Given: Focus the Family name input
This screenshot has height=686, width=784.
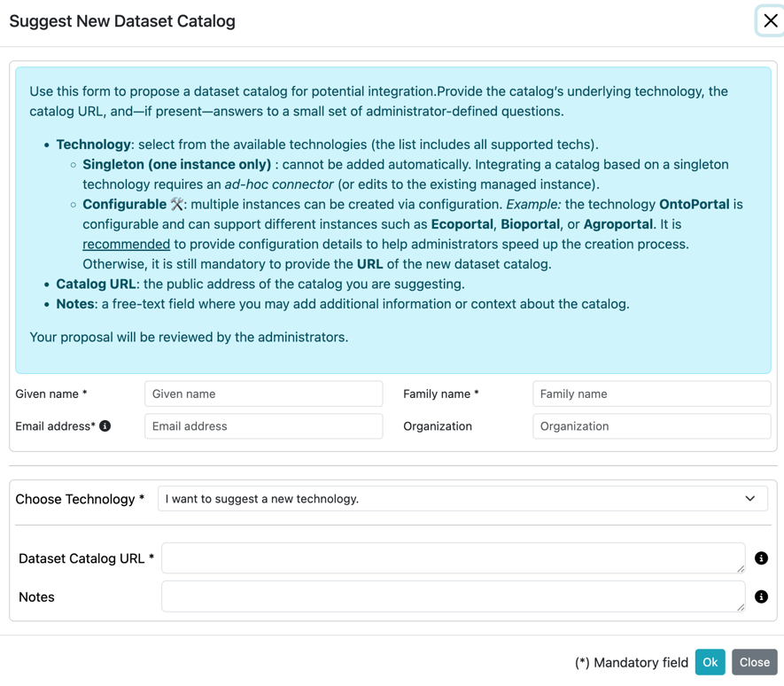Looking at the screenshot, I should point(651,394).
